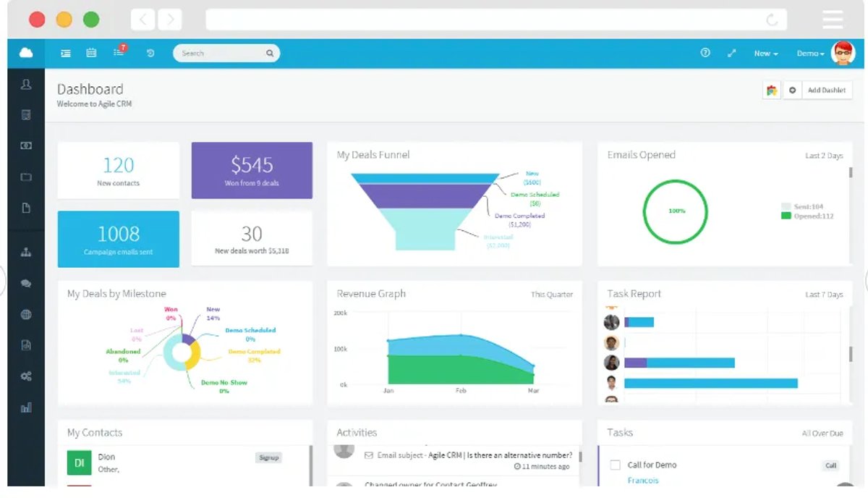Viewport: 868px width, 498px height.
Task: Open the New dropdown menu
Action: tap(766, 54)
